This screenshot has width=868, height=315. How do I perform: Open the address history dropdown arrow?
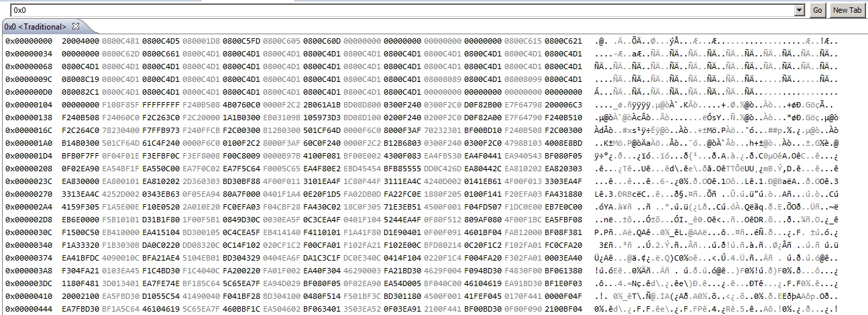point(799,11)
